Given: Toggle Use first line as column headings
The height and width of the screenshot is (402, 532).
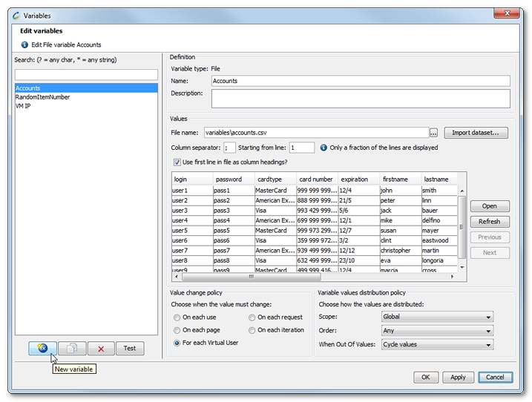Looking at the screenshot, I should 177,162.
